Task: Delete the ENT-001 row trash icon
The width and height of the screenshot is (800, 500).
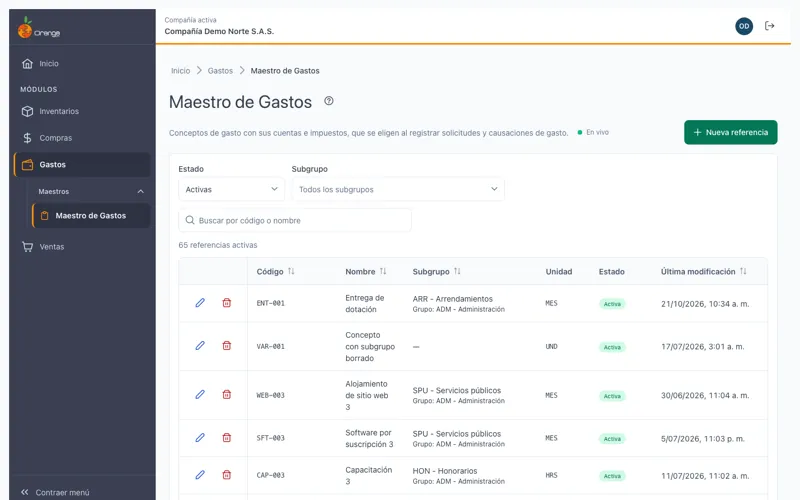Action: tap(227, 303)
